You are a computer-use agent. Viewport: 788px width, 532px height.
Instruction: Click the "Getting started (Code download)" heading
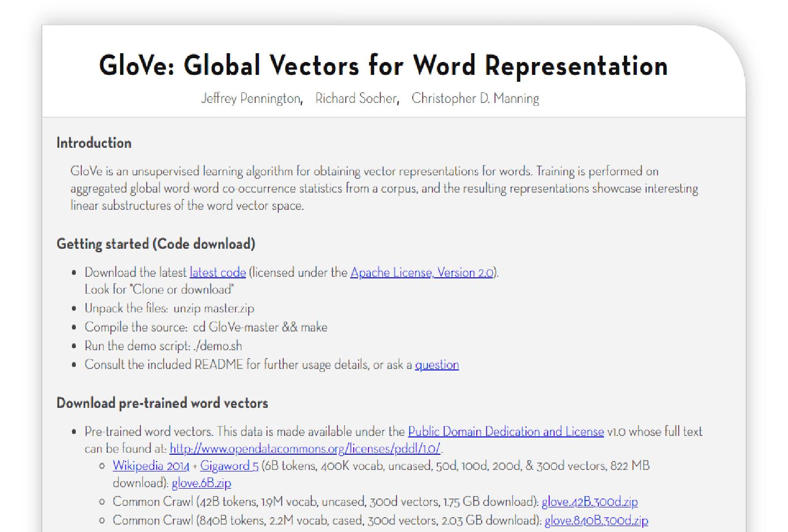pos(156,244)
